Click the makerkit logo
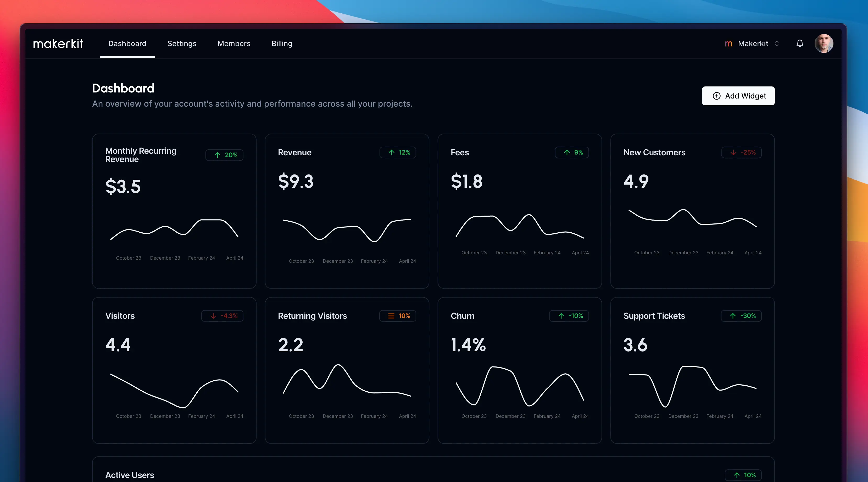 coord(58,43)
